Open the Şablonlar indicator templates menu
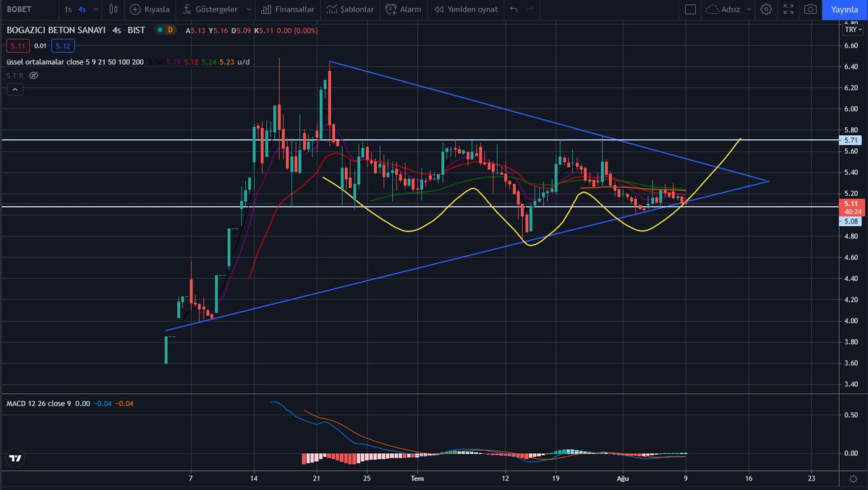Image resolution: width=868 pixels, height=490 pixels. click(350, 9)
